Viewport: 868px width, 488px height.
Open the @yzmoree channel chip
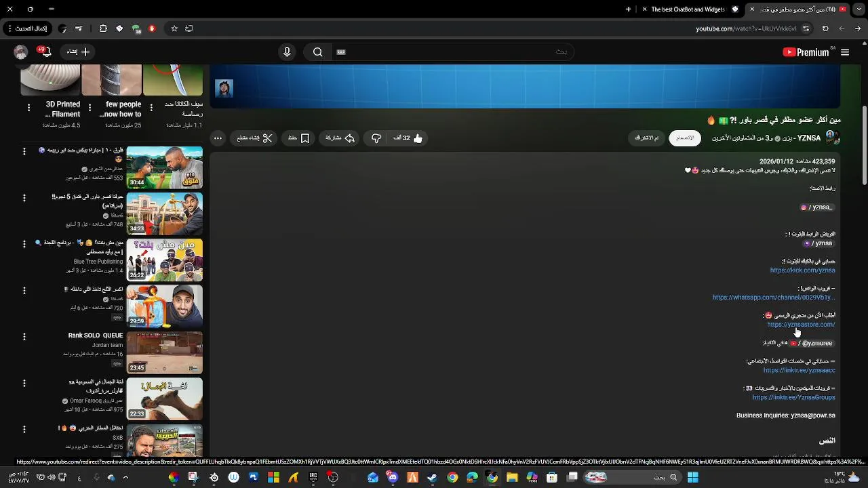pyautogui.click(x=811, y=344)
